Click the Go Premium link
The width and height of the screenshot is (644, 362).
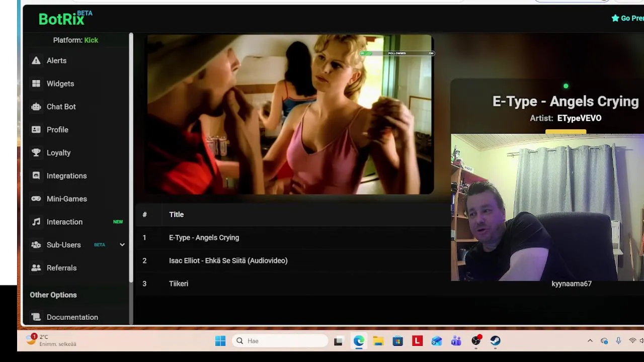(627, 18)
